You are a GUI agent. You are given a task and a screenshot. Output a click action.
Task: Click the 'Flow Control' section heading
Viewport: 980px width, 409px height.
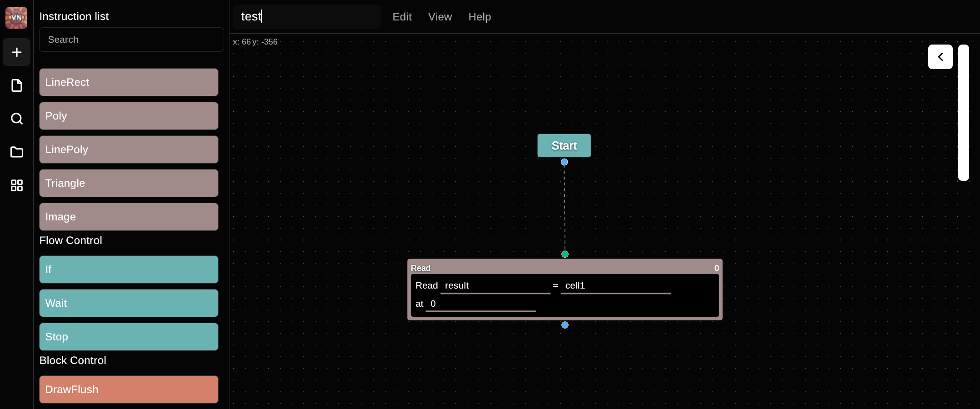click(71, 240)
